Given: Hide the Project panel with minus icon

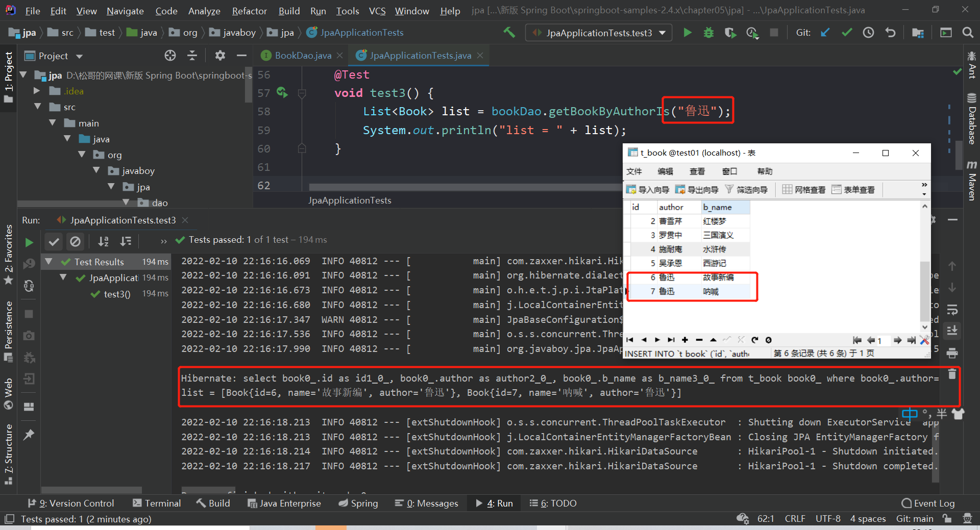Looking at the screenshot, I should click(x=241, y=56).
